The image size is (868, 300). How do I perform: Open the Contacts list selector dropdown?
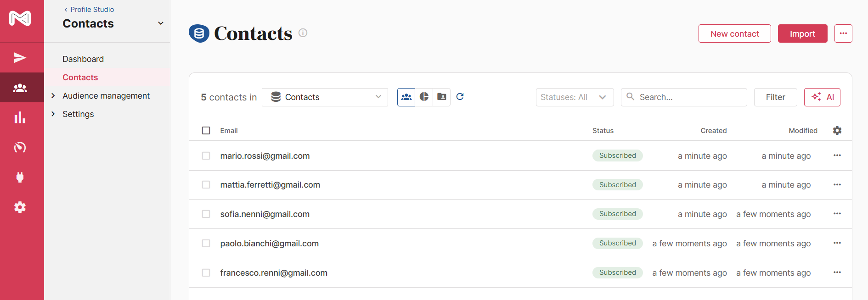coord(325,97)
